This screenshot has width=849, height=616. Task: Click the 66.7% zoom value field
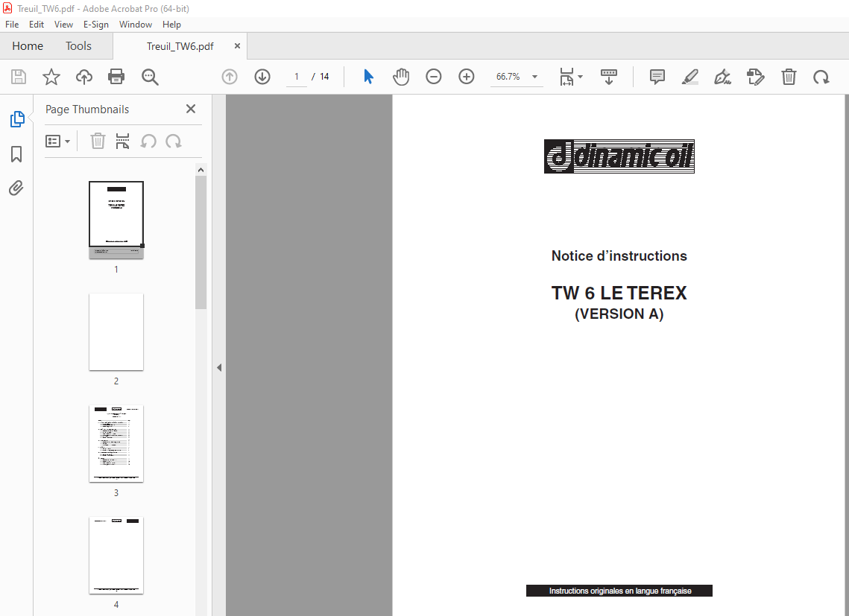click(508, 77)
